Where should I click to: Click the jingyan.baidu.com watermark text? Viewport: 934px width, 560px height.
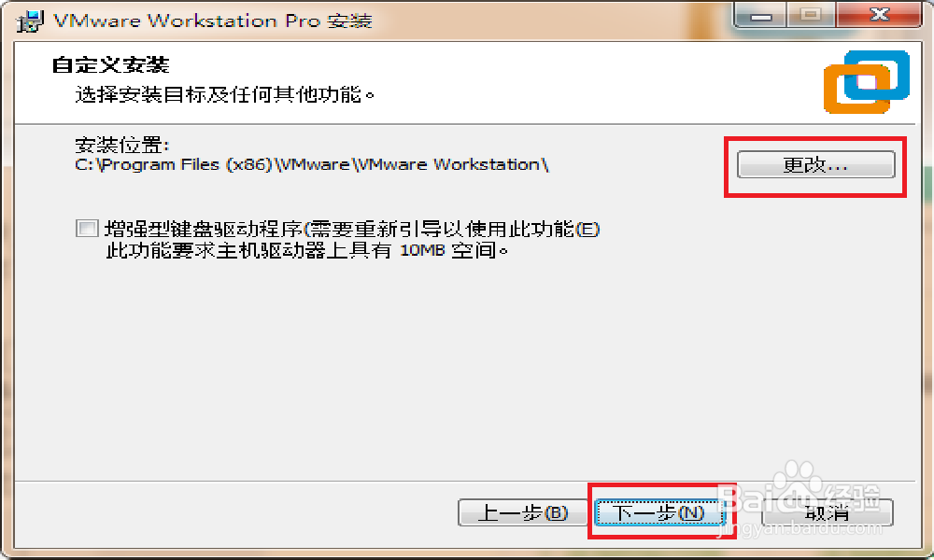pyautogui.click(x=802, y=528)
